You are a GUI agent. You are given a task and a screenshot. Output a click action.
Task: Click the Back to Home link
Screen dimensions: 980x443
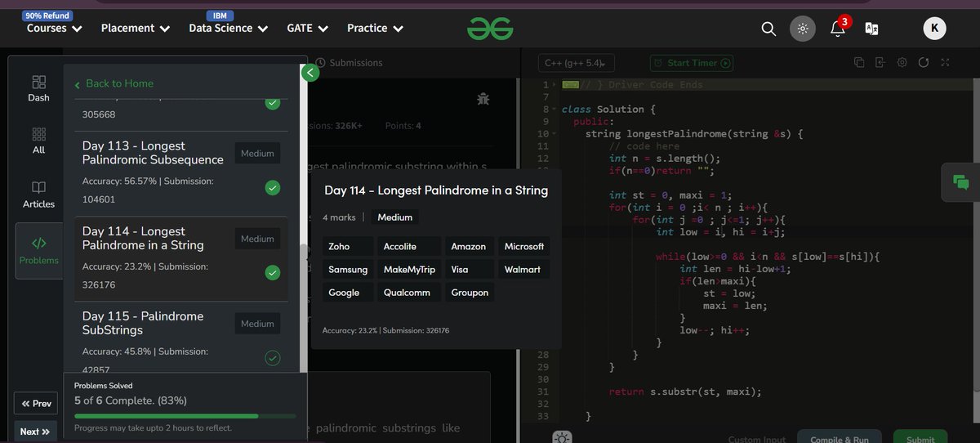114,83
